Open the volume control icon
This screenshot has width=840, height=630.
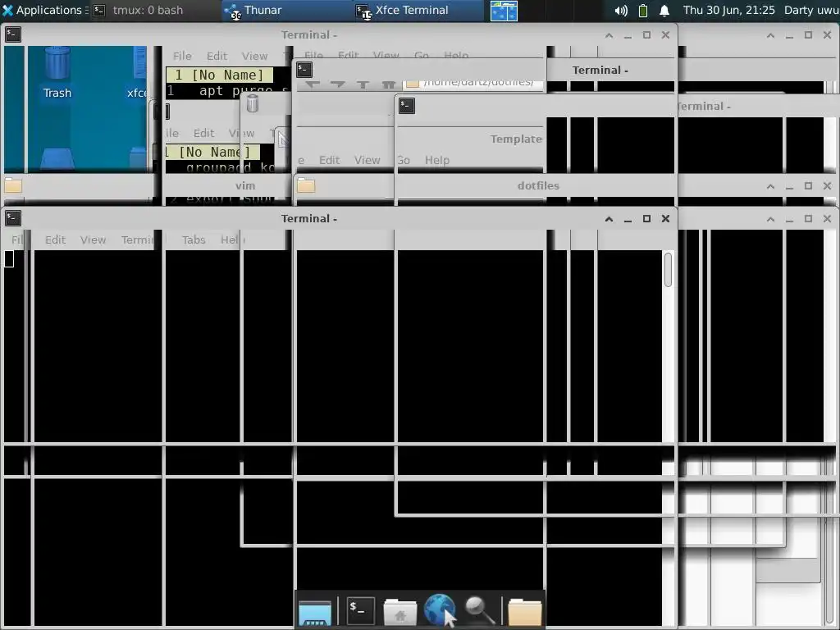click(621, 11)
